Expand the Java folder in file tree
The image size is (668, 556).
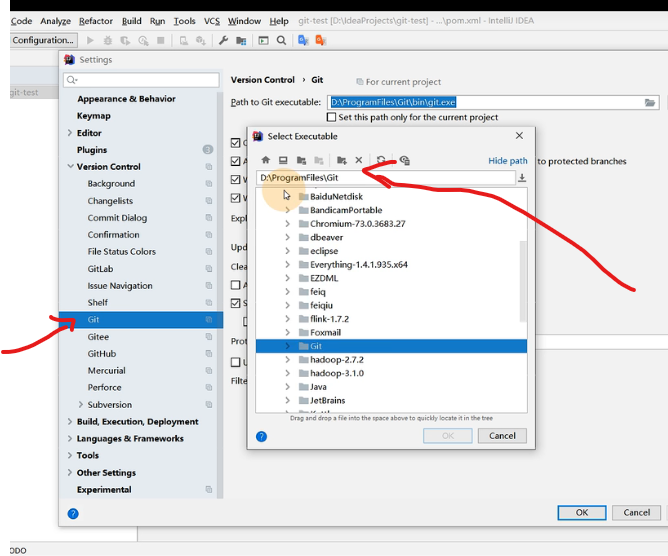pyautogui.click(x=288, y=387)
